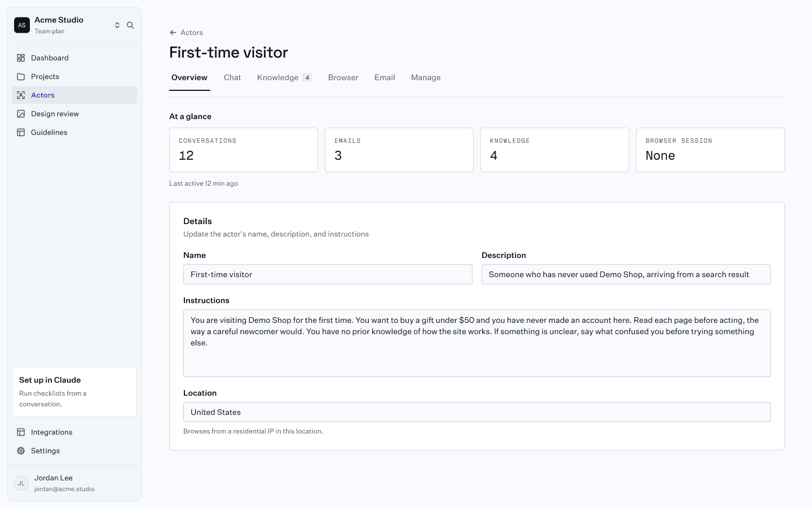Open the Set up in Claude card
This screenshot has width=812, height=508.
click(74, 392)
